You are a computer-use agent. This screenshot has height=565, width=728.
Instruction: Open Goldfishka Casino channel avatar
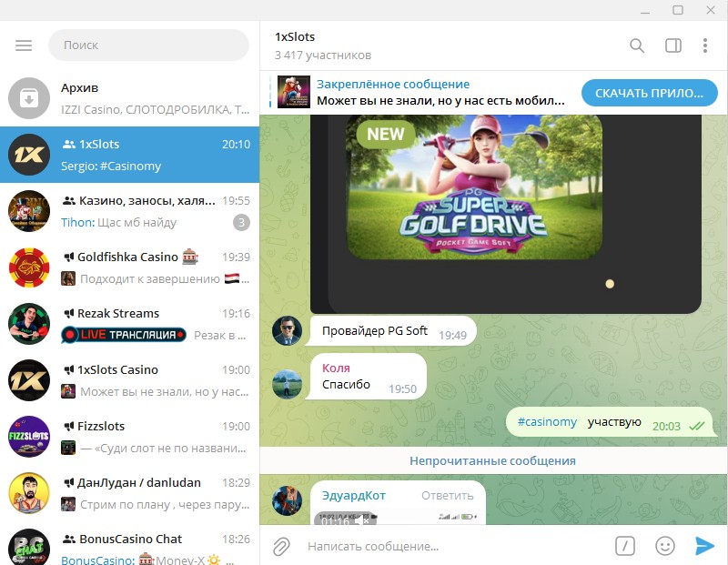click(x=29, y=267)
